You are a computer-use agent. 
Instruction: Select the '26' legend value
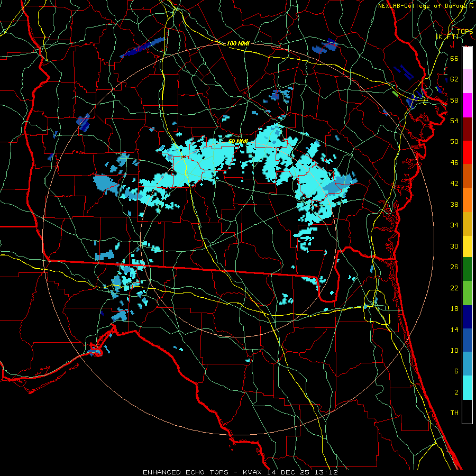point(454,267)
